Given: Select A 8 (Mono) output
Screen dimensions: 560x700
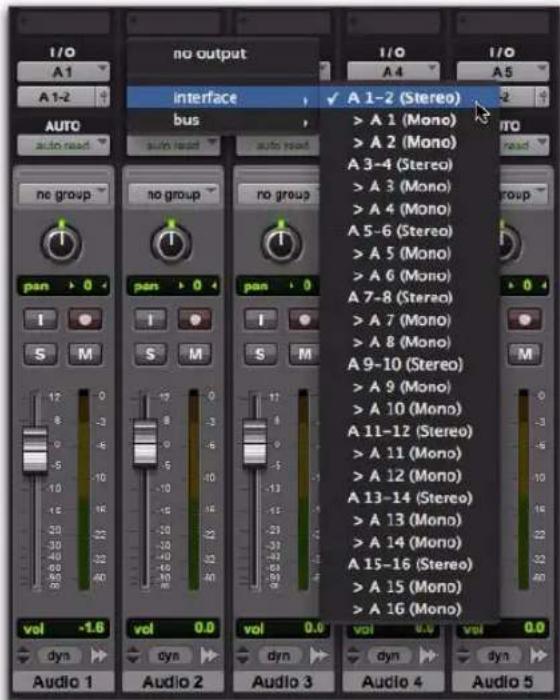Looking at the screenshot, I should (409, 342).
